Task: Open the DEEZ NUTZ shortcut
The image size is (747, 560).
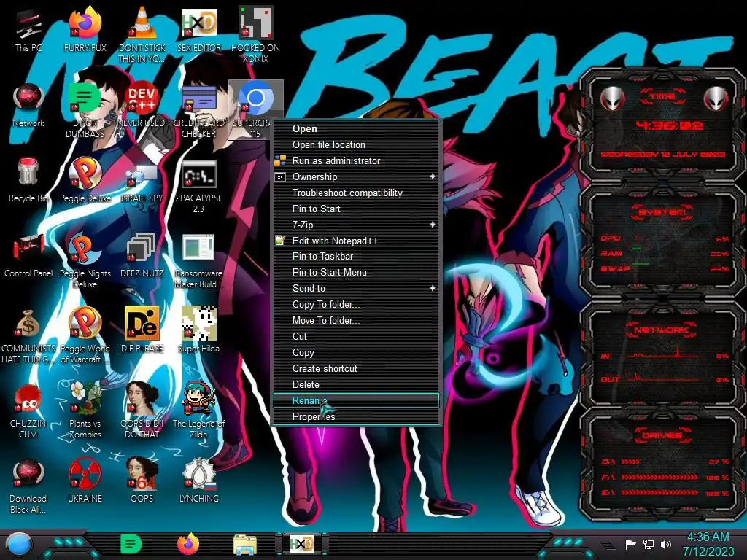Action: coord(142,255)
